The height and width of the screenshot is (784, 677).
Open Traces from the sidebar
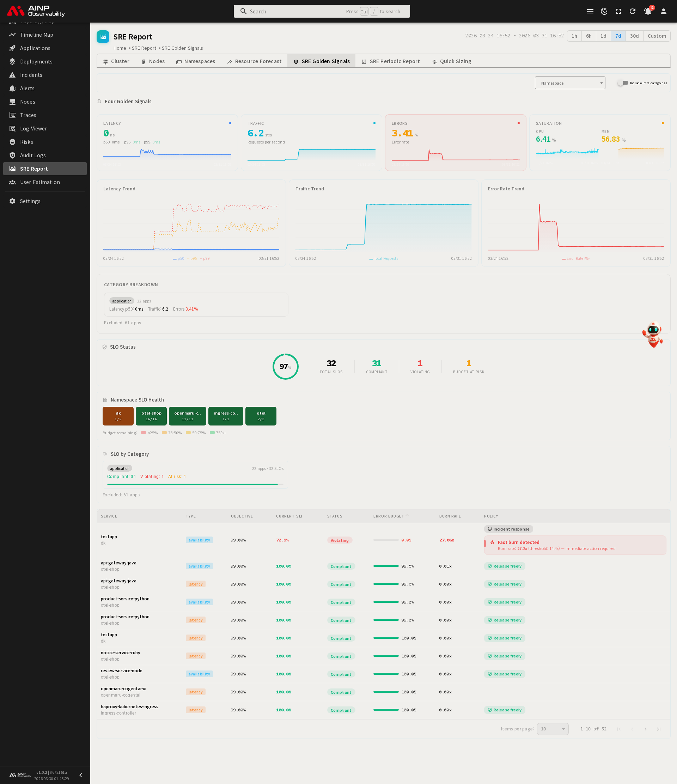pos(28,115)
